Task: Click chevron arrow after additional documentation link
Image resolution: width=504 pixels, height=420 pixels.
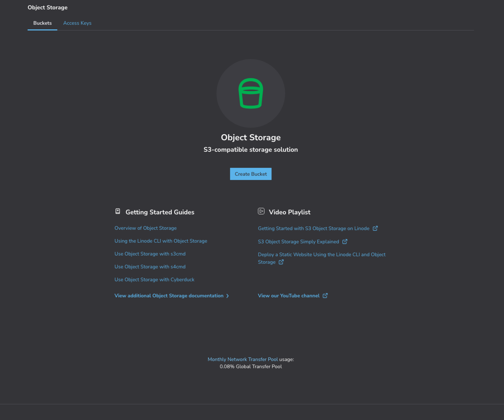Action: point(227,296)
